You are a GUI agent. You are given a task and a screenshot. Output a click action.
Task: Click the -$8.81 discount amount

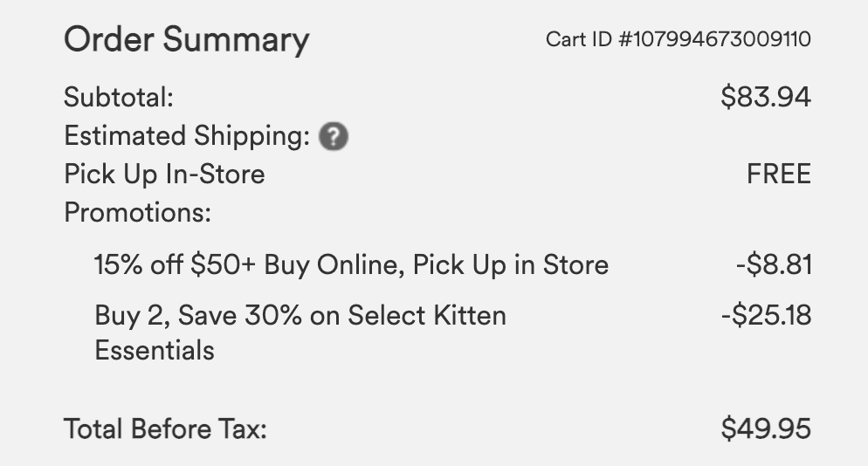tap(774, 264)
